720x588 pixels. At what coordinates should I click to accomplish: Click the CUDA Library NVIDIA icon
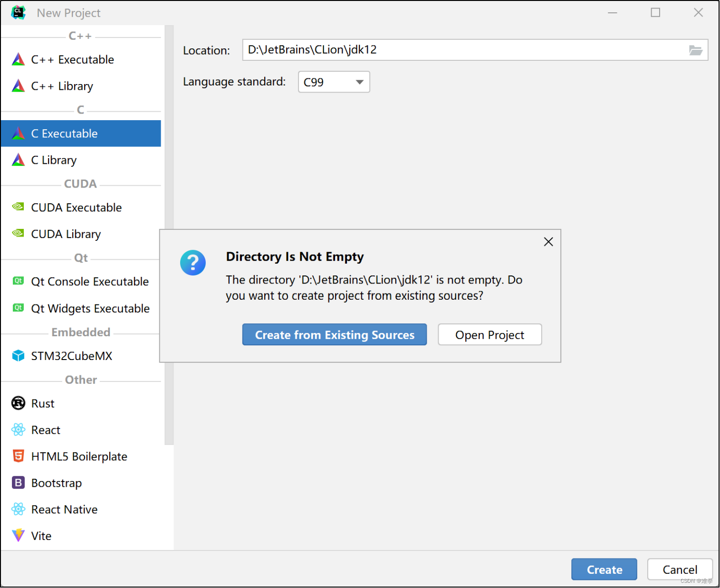[18, 233]
